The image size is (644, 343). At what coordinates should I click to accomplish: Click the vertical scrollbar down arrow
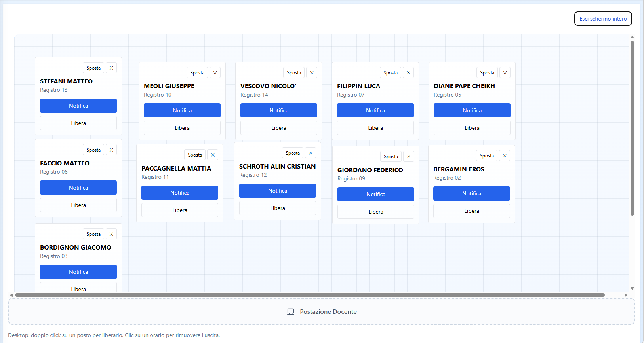click(x=633, y=288)
